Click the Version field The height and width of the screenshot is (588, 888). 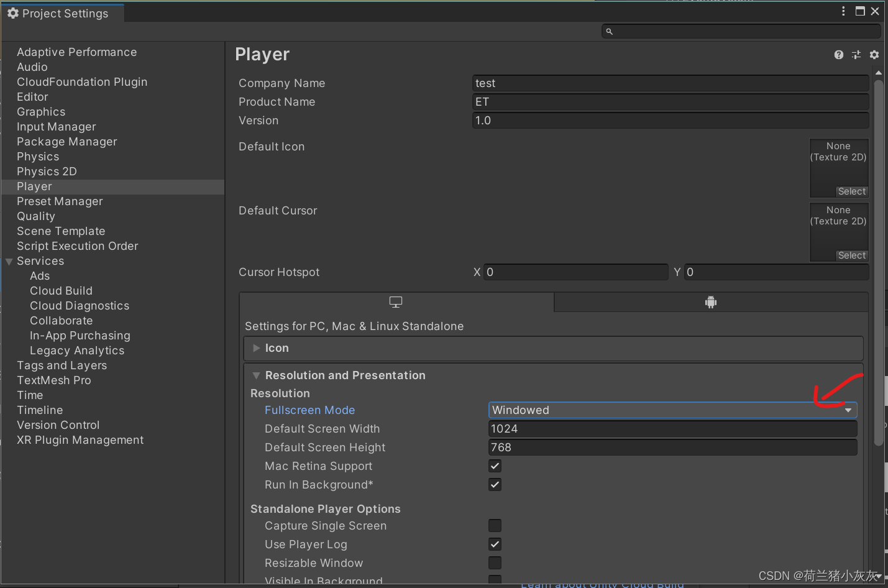pyautogui.click(x=671, y=121)
